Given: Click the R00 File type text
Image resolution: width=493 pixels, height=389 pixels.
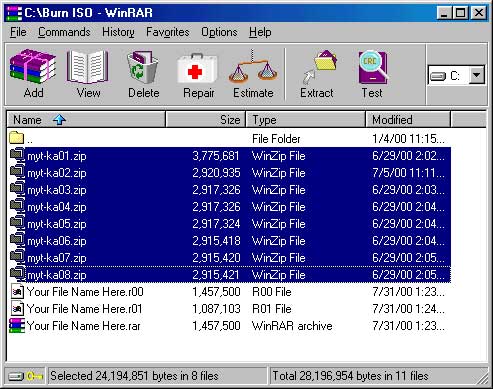Looking at the screenshot, I should pos(272,292).
